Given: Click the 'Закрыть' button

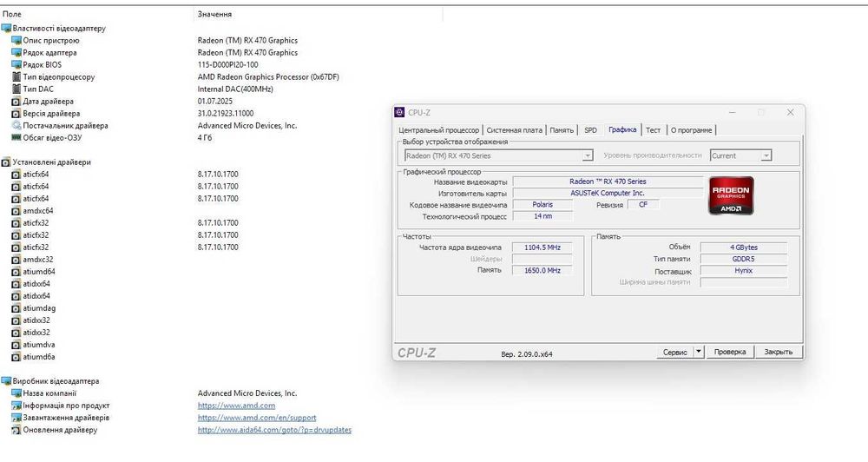Looking at the screenshot, I should (x=779, y=352).
